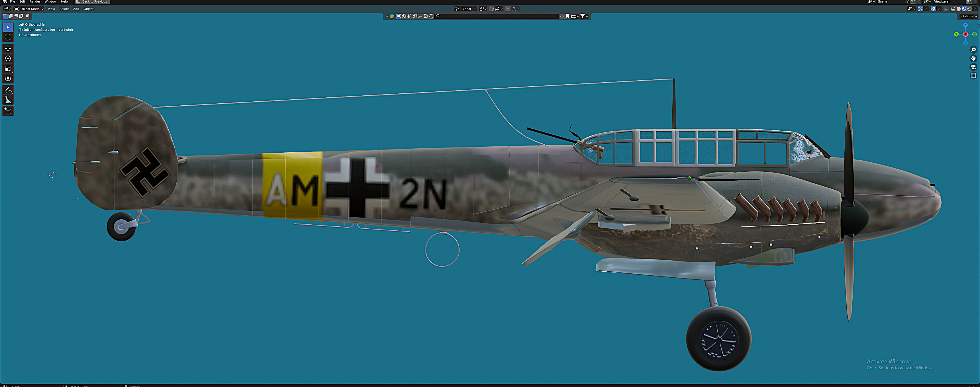
Task: Open the Object Mode dropdown
Action: coord(29,9)
